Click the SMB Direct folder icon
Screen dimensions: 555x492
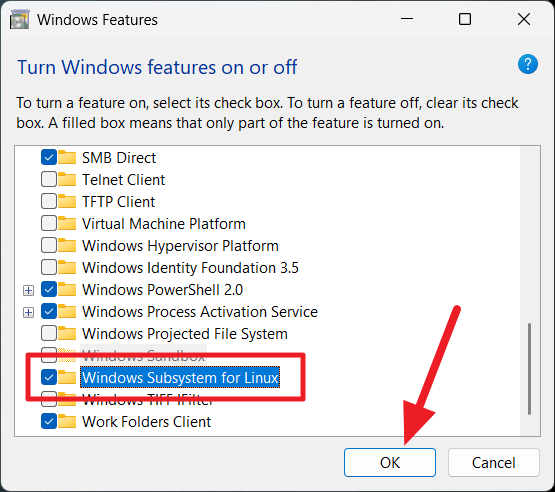pyautogui.click(x=67, y=158)
